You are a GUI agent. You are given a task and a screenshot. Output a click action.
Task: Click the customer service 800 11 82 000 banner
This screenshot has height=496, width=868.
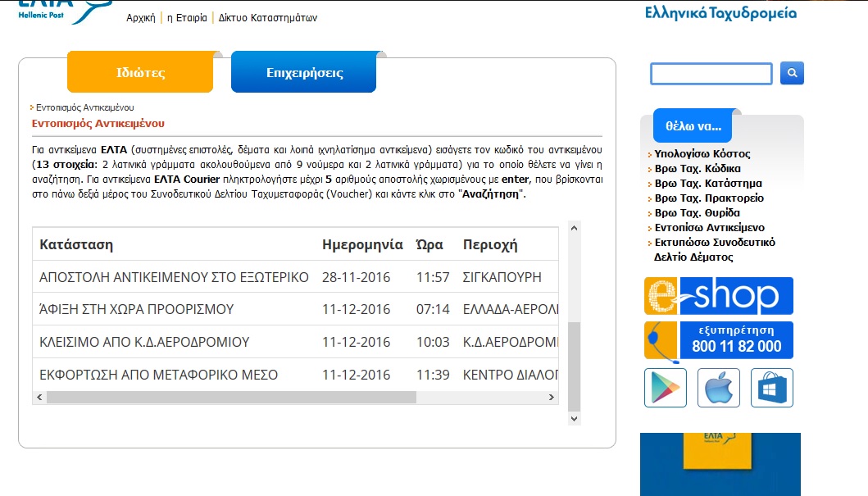click(x=719, y=340)
